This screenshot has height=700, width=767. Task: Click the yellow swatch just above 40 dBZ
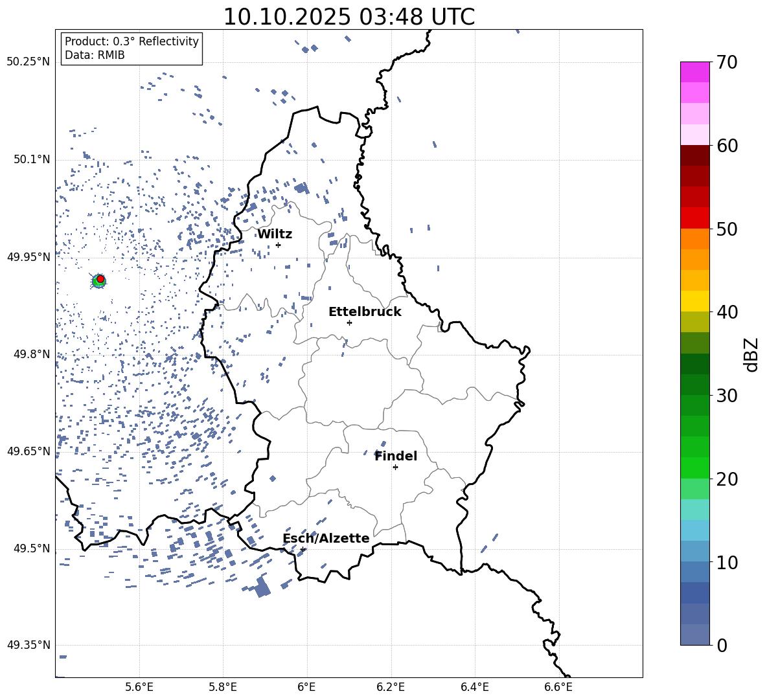click(x=695, y=301)
